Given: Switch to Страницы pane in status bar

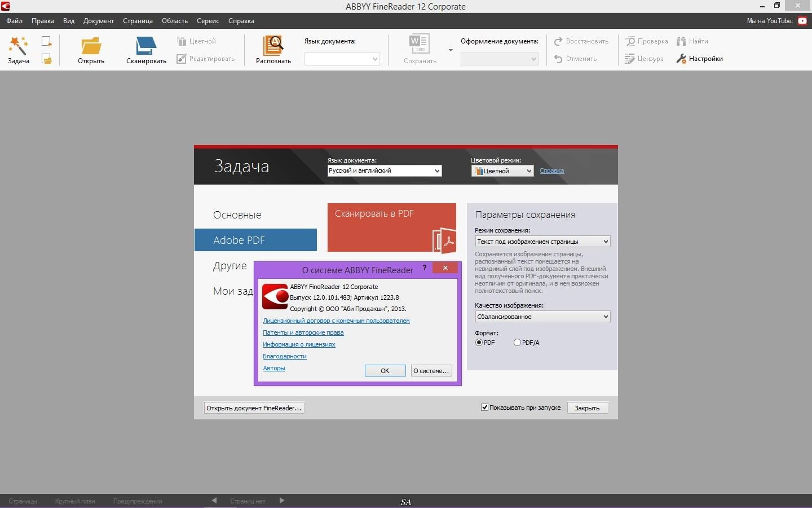Looking at the screenshot, I should click(x=23, y=501).
